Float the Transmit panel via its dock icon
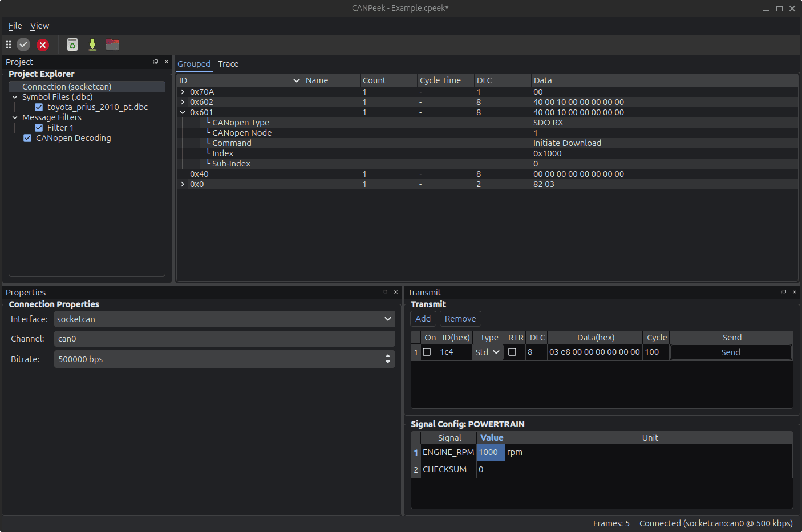The width and height of the screenshot is (802, 532). tap(784, 291)
